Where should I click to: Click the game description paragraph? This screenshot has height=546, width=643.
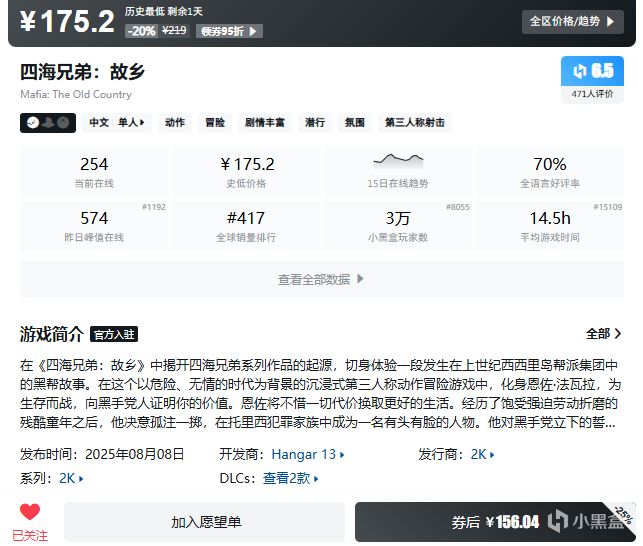click(x=320, y=394)
